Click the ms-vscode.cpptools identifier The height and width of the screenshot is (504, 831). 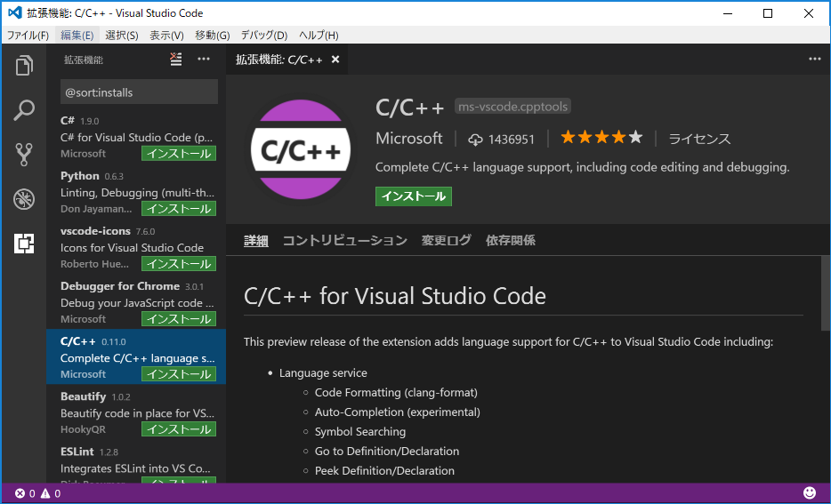[512, 107]
